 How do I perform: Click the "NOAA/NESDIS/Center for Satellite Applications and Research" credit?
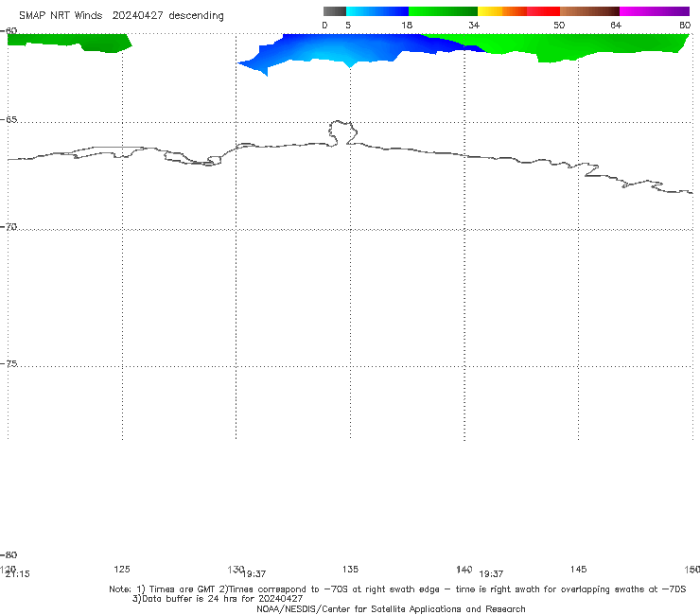(x=391, y=608)
